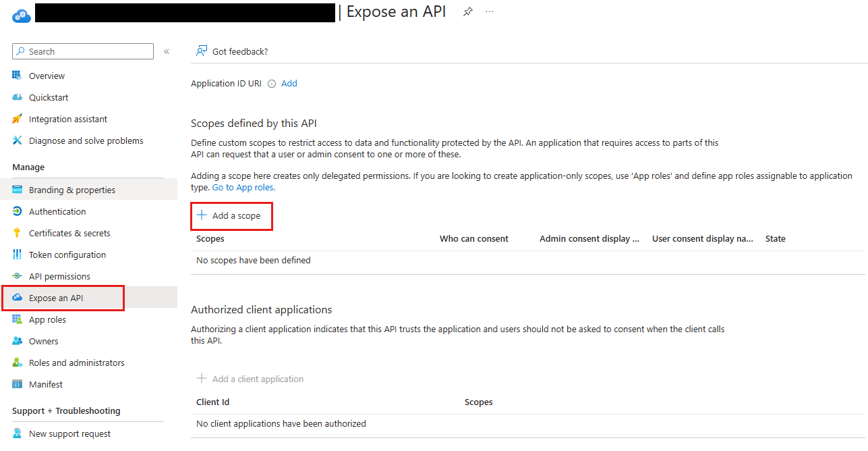Viewport: 868px width, 451px height.
Task: Collapse the sidebar with double chevron
Action: (167, 51)
